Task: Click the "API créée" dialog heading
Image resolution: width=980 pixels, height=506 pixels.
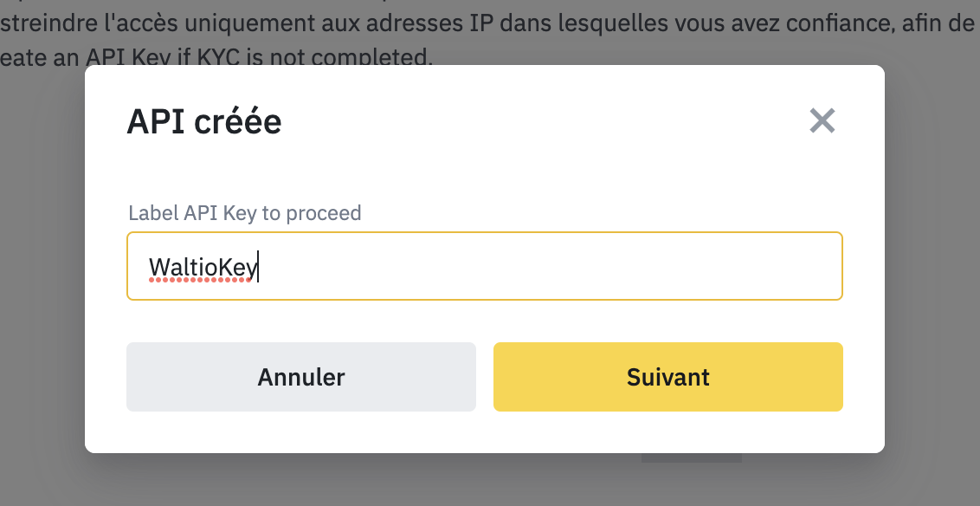Action: coord(204,122)
